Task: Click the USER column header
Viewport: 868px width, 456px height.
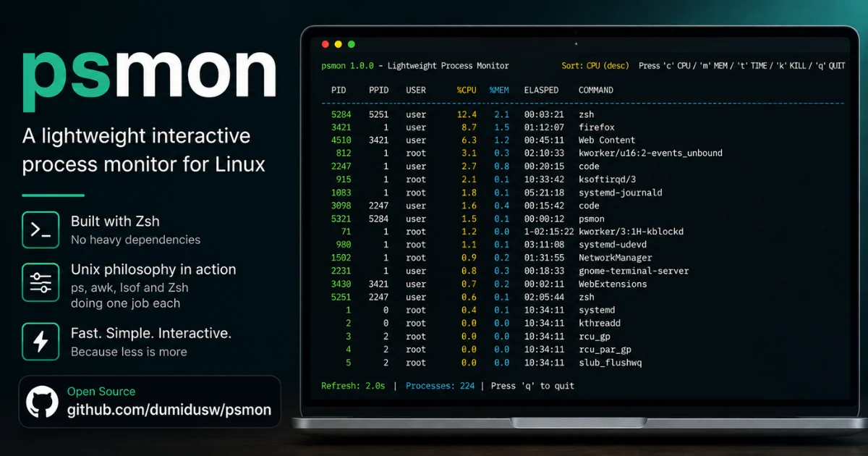Action: tap(416, 90)
